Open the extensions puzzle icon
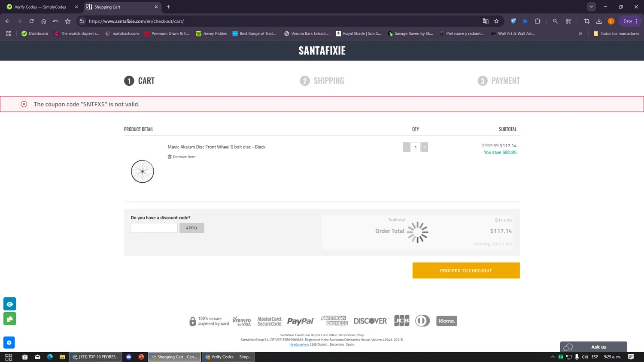Viewport: 644px width, 362px height. (x=538, y=21)
